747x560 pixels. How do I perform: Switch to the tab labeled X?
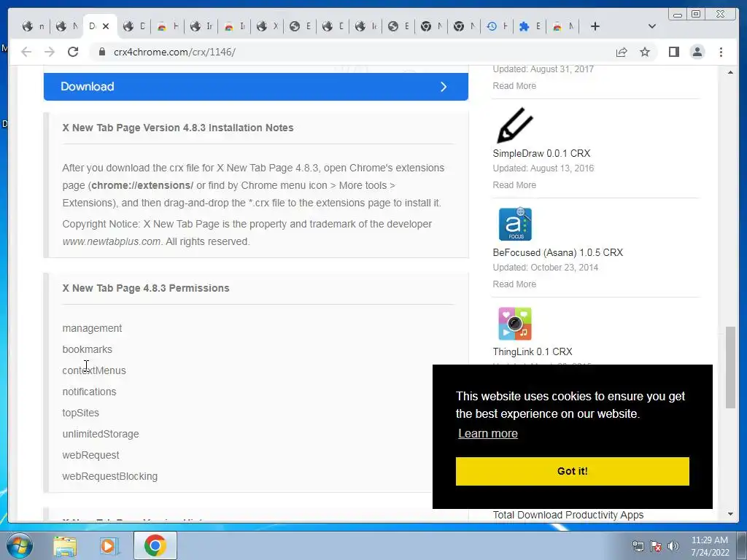coord(267,27)
